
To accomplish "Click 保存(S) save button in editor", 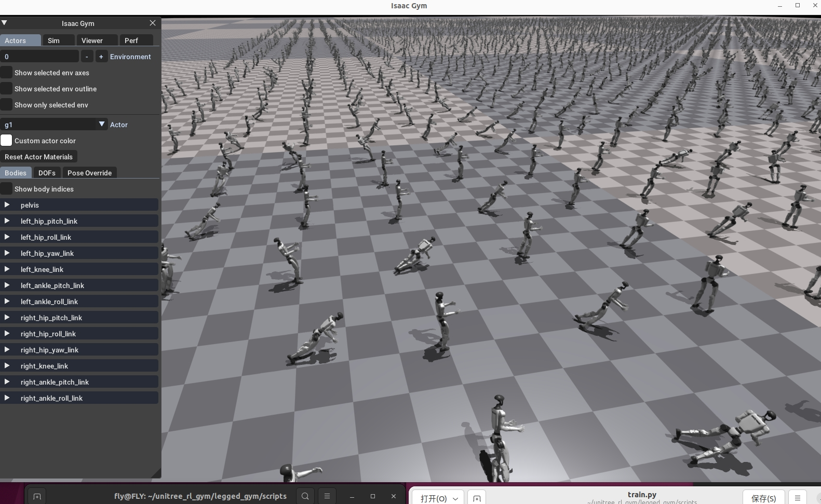I will 763,498.
